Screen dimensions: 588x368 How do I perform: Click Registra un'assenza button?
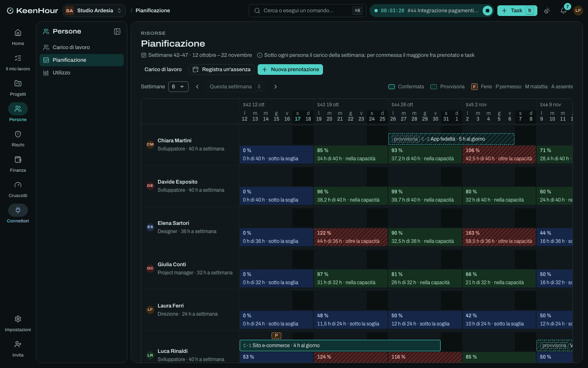[x=221, y=70]
